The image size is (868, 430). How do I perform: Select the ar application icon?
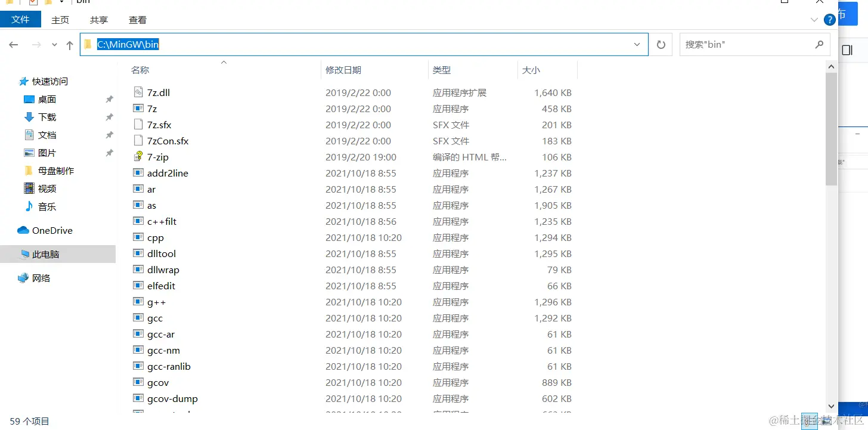(x=138, y=189)
